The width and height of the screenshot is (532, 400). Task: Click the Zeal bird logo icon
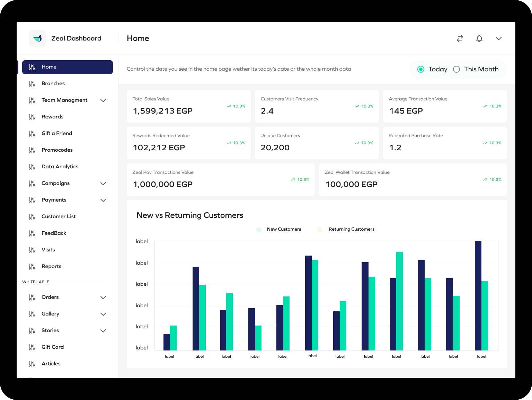[x=37, y=38]
